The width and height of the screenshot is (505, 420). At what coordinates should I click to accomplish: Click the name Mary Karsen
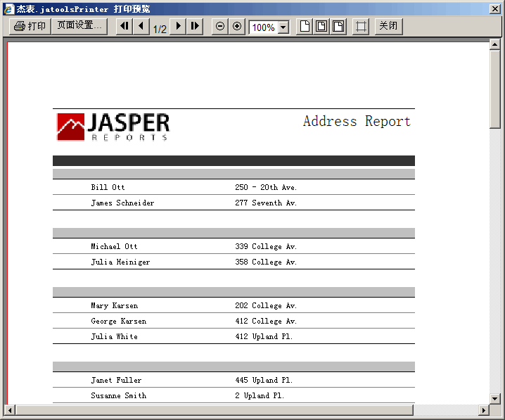pyautogui.click(x=115, y=305)
